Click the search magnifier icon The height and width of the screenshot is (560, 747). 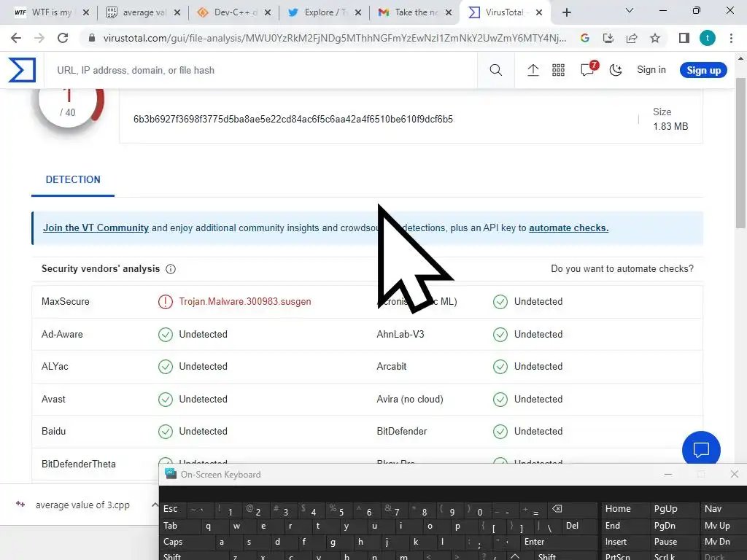(x=495, y=70)
